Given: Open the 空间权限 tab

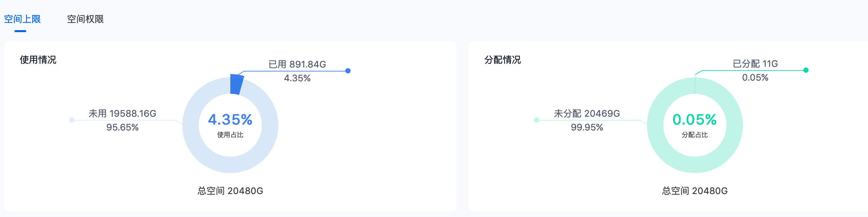Looking at the screenshot, I should [85, 19].
